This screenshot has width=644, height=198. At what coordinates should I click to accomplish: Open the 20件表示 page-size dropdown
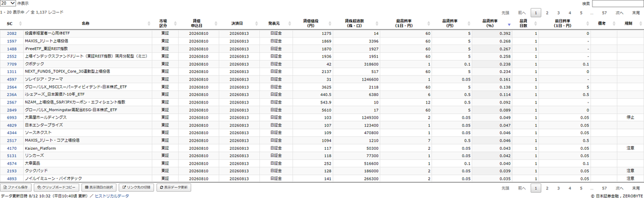(x=8, y=3)
